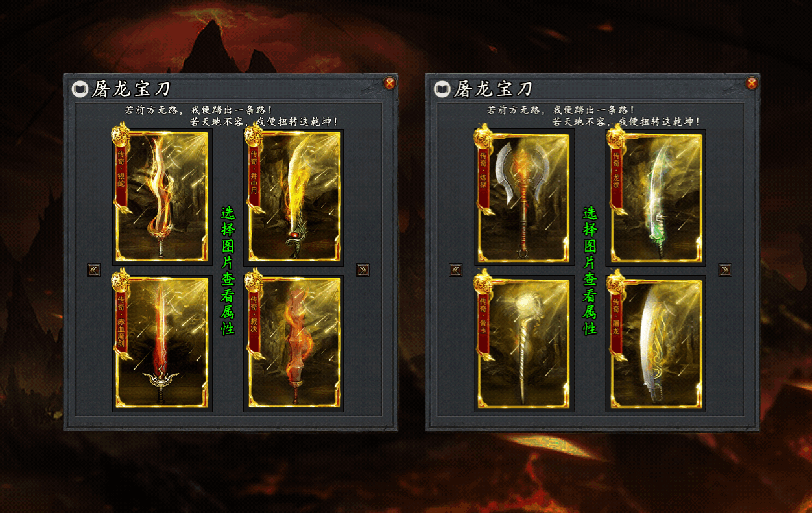
Task: Click green 选择图片查看属性 text in left panel
Action: [228, 270]
